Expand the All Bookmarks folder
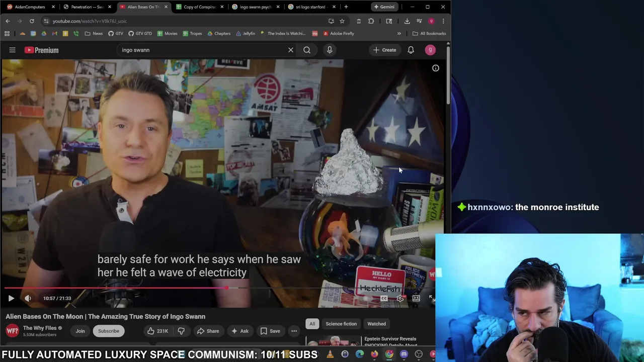Image resolution: width=644 pixels, height=362 pixels. [x=429, y=34]
